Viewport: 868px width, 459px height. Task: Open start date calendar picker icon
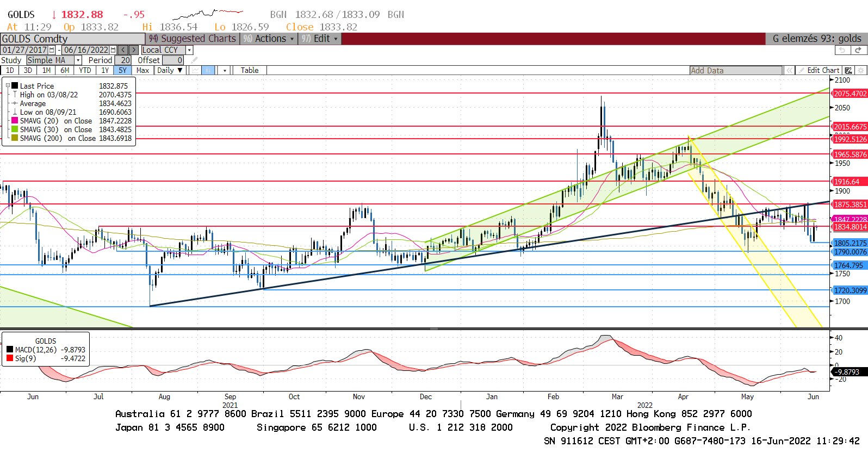click(x=52, y=49)
